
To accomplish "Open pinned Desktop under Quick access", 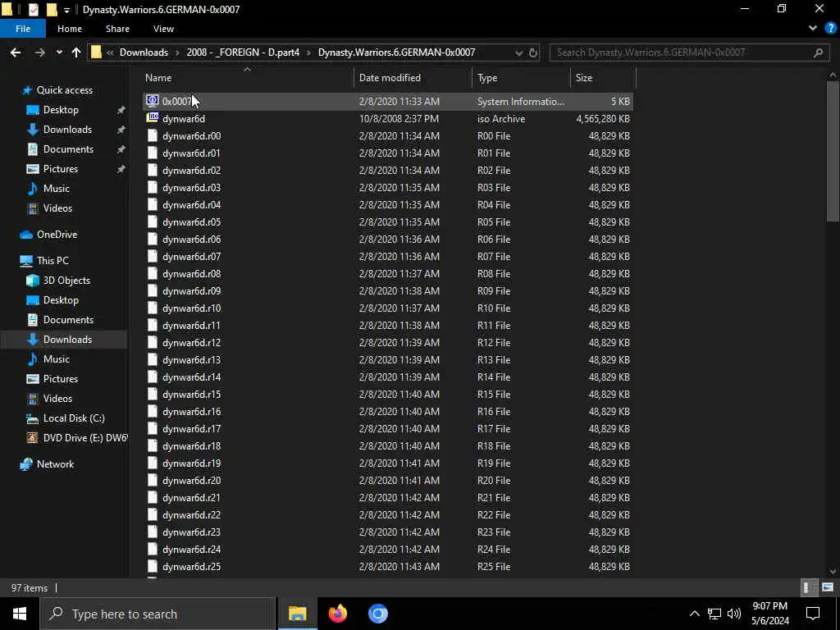I will point(61,110).
